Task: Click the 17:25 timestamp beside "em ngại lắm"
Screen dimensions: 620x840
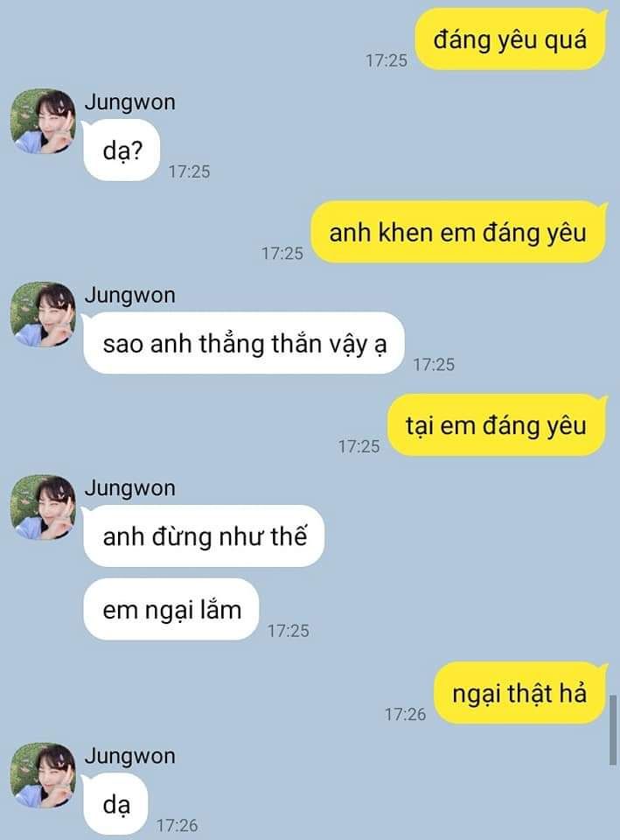Action: [x=289, y=631]
